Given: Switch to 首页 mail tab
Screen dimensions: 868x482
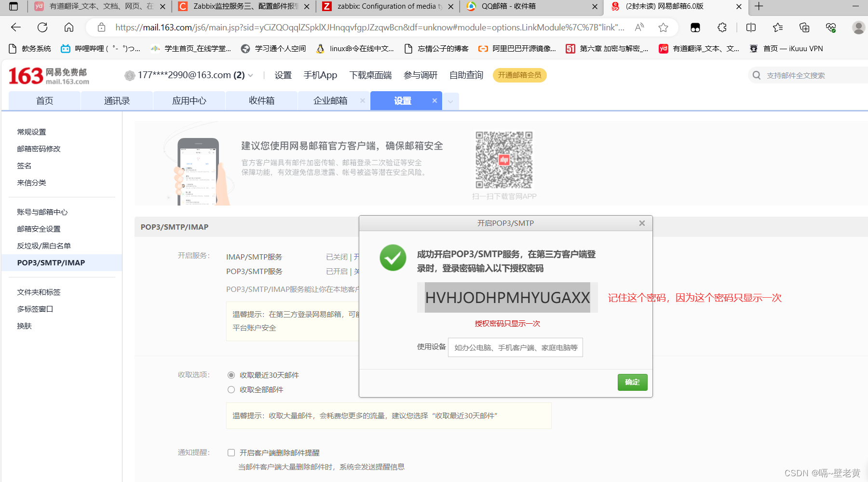Looking at the screenshot, I should pos(44,100).
